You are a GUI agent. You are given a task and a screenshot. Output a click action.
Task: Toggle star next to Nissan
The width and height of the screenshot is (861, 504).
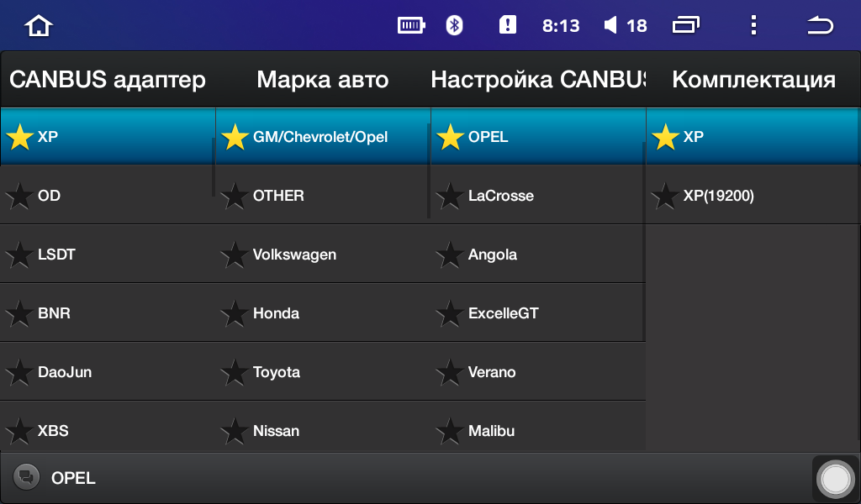click(235, 431)
